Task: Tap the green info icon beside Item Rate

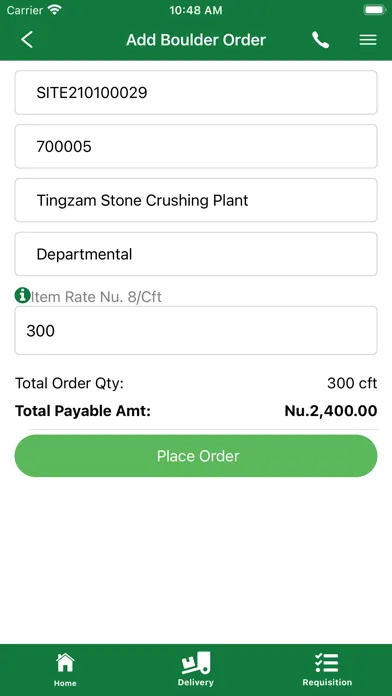Action: coord(22,295)
